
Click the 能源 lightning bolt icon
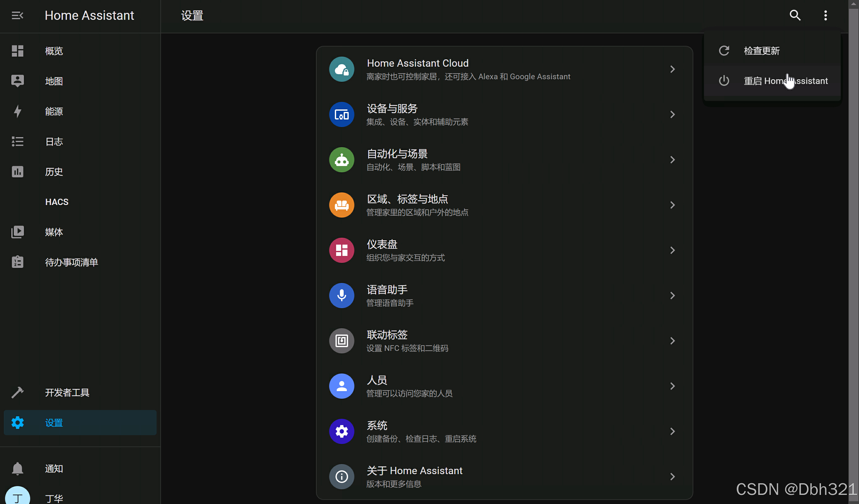(17, 111)
